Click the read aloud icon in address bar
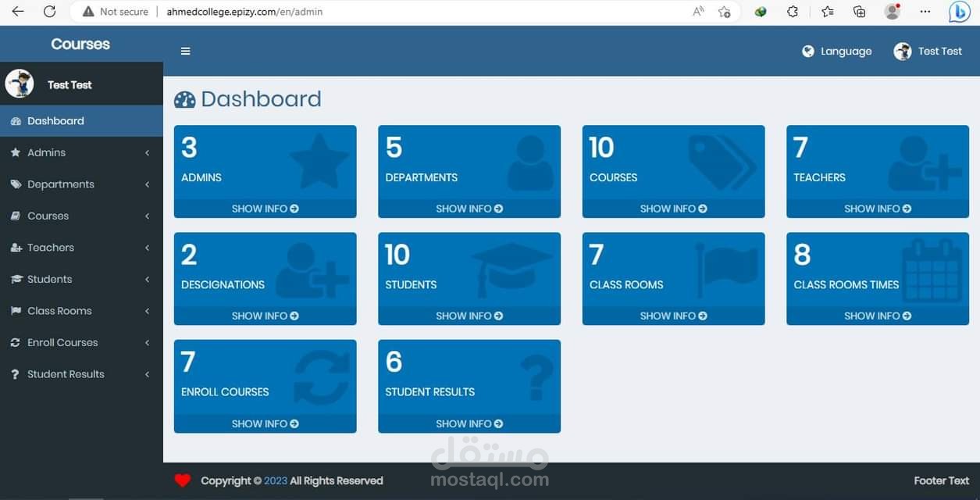980x500 pixels. point(698,12)
